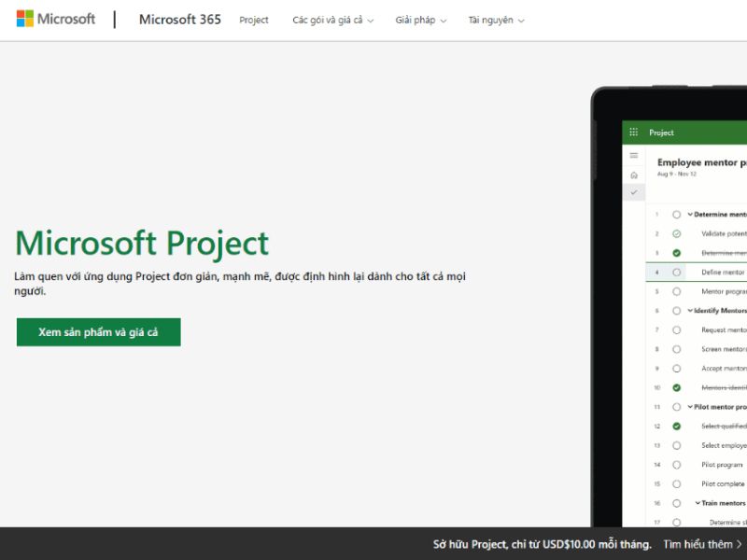Collapse the Pilot mentor program group chevron

coord(690,407)
